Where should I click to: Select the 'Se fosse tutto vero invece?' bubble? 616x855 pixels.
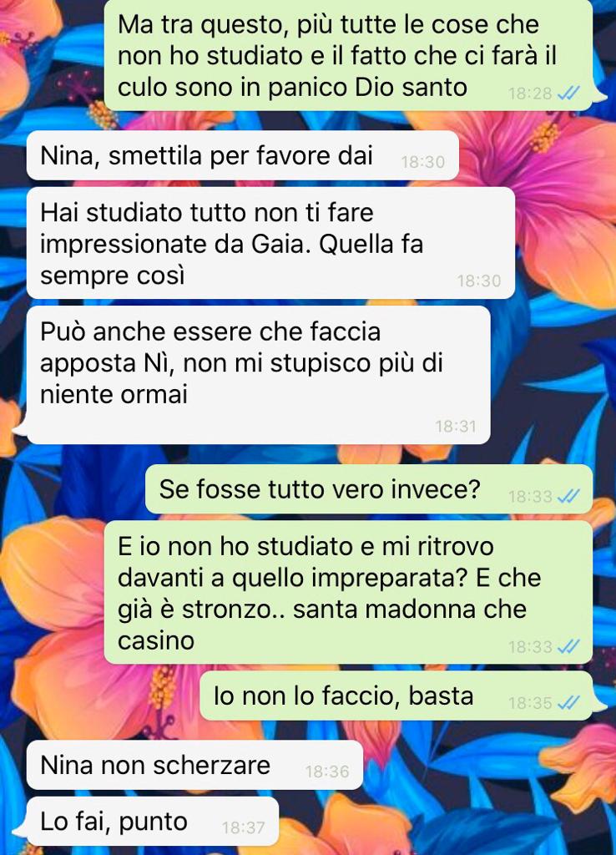pyautogui.click(x=368, y=489)
